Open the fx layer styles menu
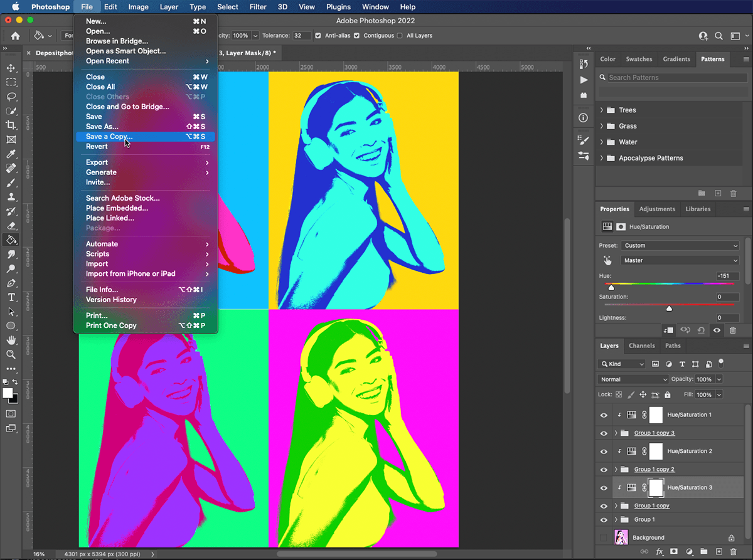The width and height of the screenshot is (753, 560). coord(658,550)
